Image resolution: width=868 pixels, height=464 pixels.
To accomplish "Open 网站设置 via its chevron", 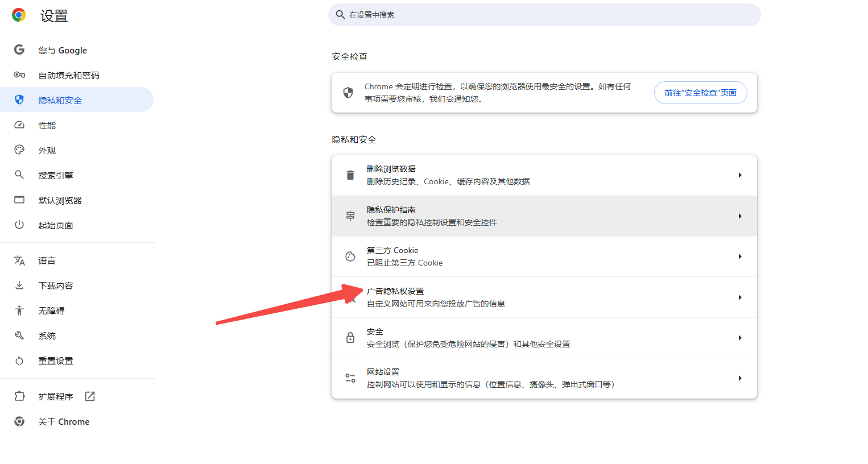I will point(740,378).
